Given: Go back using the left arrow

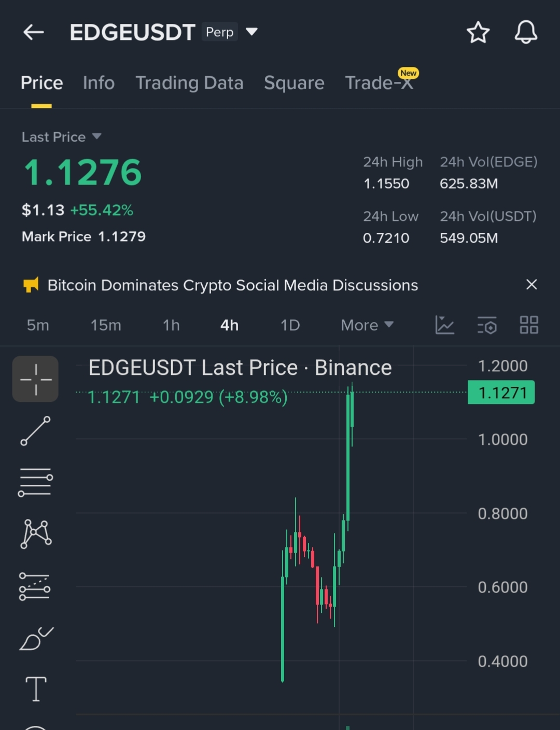Looking at the screenshot, I should click(34, 32).
